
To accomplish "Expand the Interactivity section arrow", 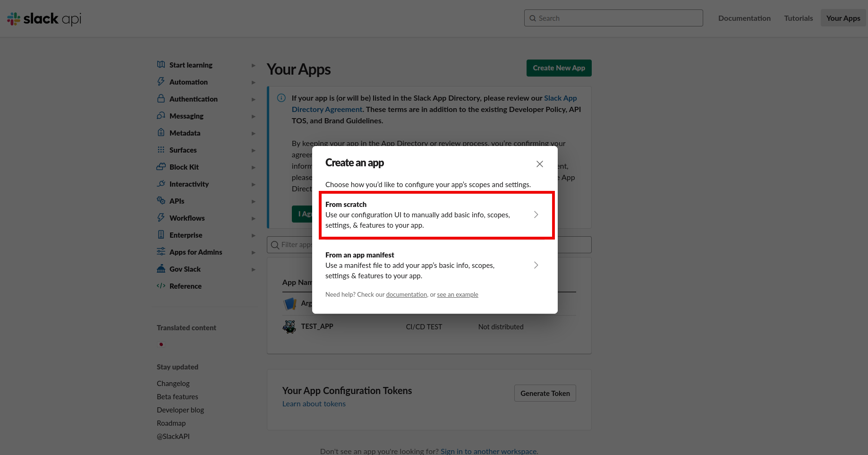I will tap(254, 184).
